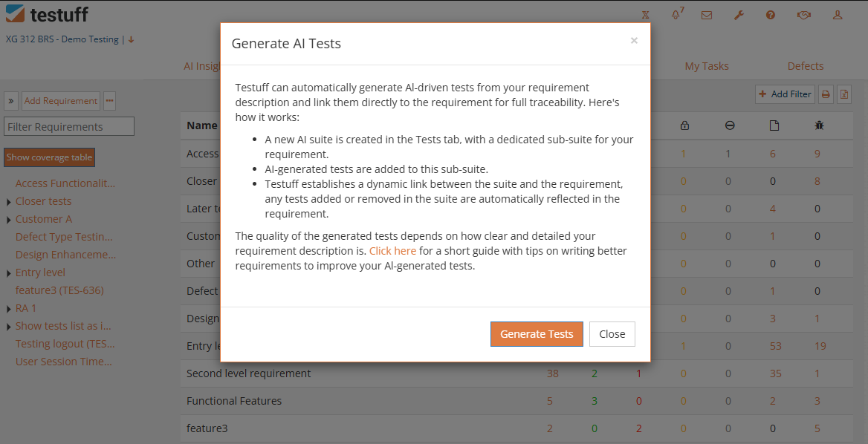Viewport: 868px width, 444px height.
Task: Click value 38 in Second level requirement row
Action: [552, 373]
